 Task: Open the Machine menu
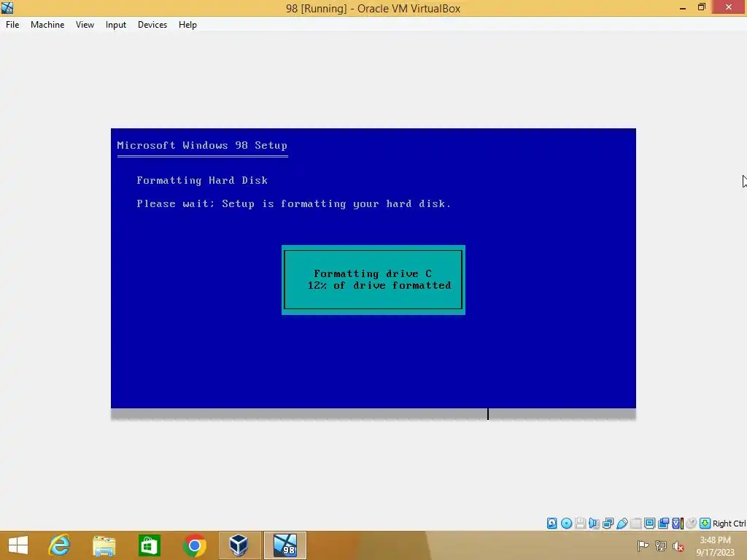tap(47, 25)
